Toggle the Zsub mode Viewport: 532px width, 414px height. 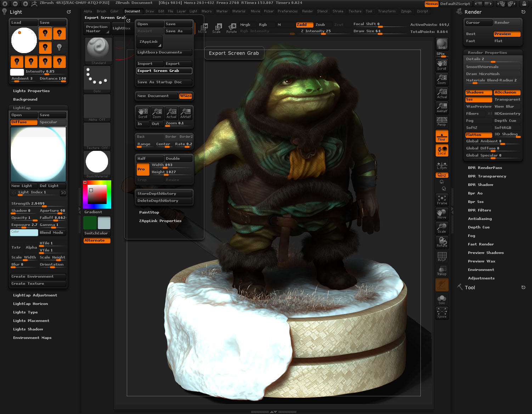click(323, 25)
